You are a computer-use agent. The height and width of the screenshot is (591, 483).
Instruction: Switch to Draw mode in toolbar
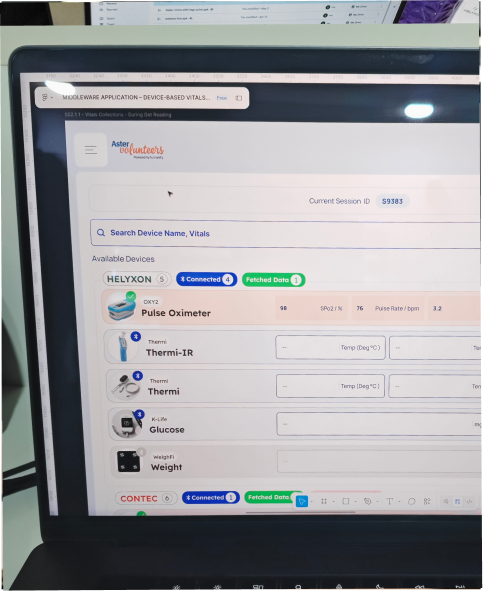pyautogui.click(x=446, y=501)
